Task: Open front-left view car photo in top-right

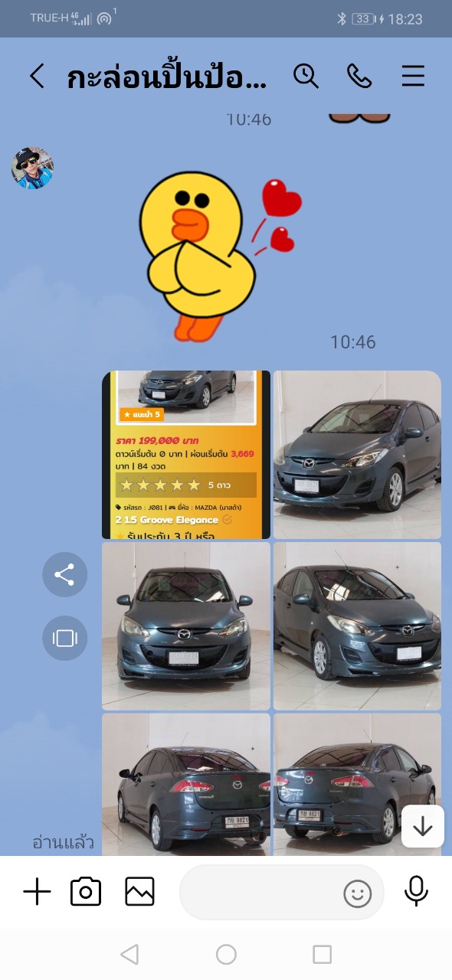Action: coord(357,455)
